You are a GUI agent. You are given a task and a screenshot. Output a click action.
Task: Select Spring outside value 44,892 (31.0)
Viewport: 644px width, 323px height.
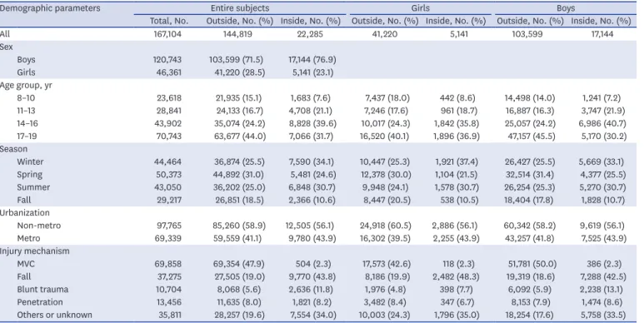[x=238, y=175]
